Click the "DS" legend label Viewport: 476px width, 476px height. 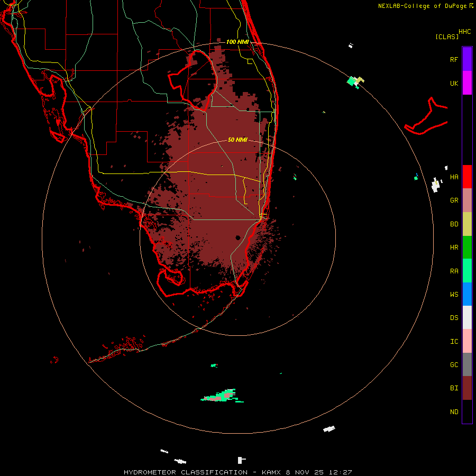[454, 317]
